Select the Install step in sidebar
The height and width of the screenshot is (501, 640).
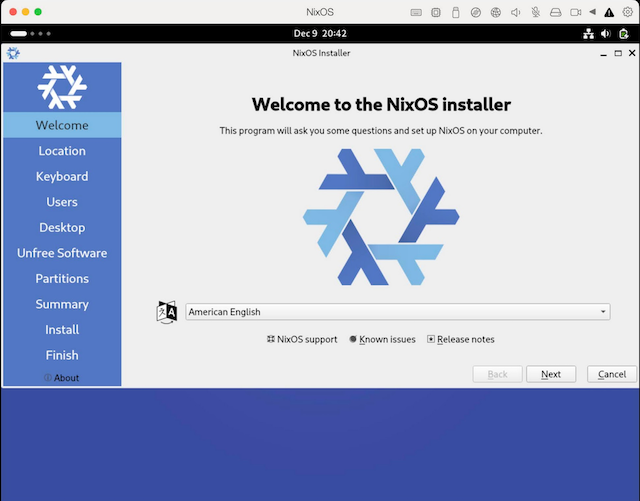click(62, 330)
